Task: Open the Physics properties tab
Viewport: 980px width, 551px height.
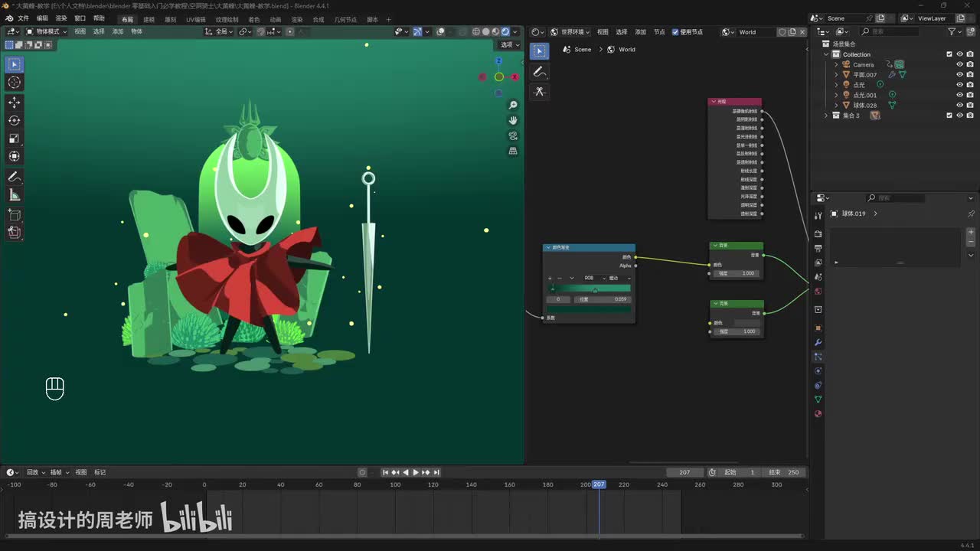Action: click(x=818, y=371)
